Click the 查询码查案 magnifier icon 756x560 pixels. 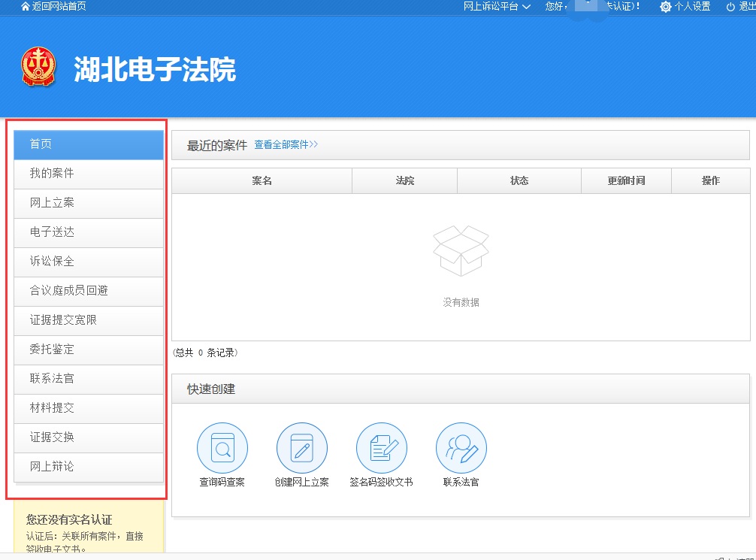tap(222, 448)
